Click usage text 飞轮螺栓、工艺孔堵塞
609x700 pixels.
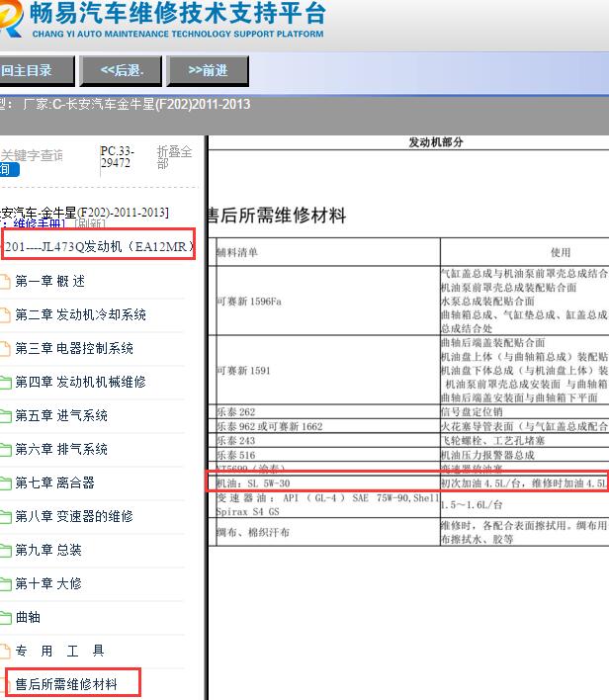click(x=493, y=441)
